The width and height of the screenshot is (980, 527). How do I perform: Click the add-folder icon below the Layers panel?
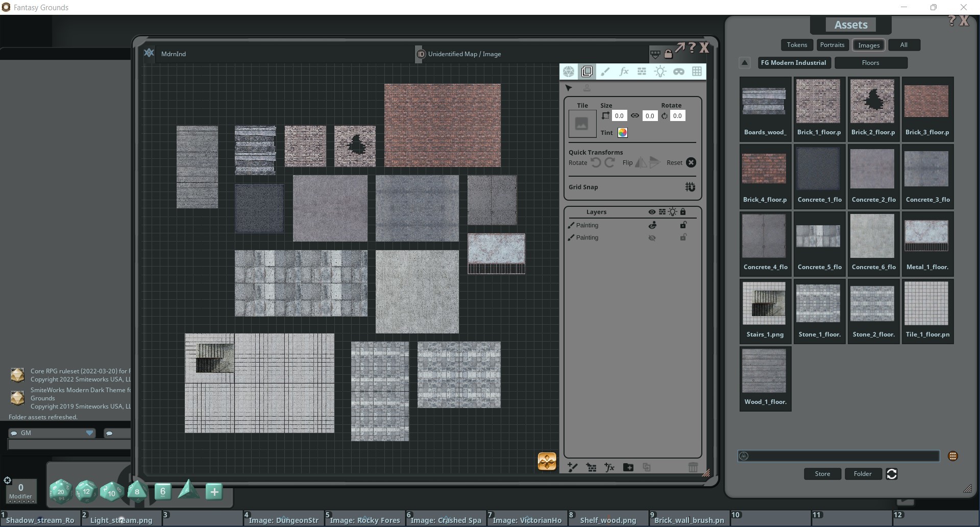[x=628, y=467]
